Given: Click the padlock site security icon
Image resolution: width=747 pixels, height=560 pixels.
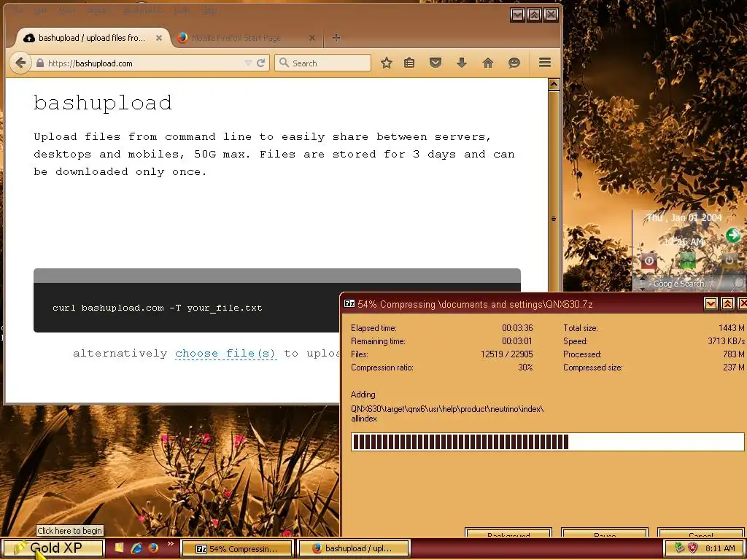Looking at the screenshot, I should (x=40, y=63).
